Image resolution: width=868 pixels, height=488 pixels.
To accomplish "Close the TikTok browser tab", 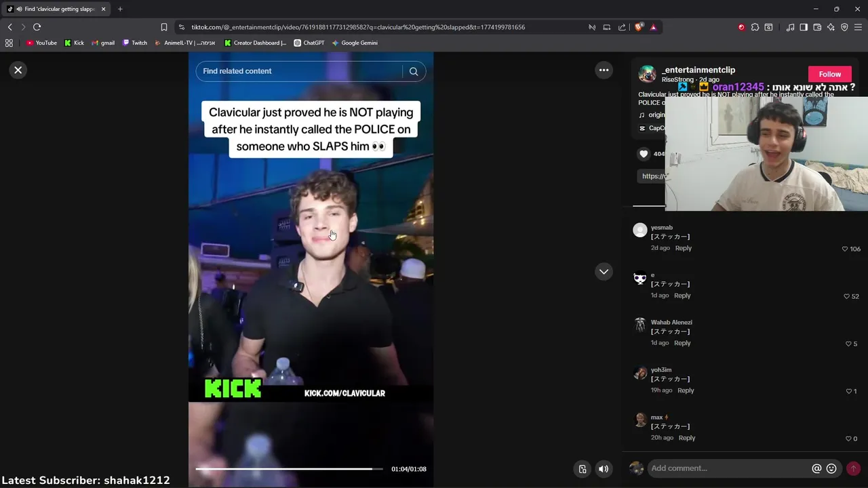I will coord(103,9).
